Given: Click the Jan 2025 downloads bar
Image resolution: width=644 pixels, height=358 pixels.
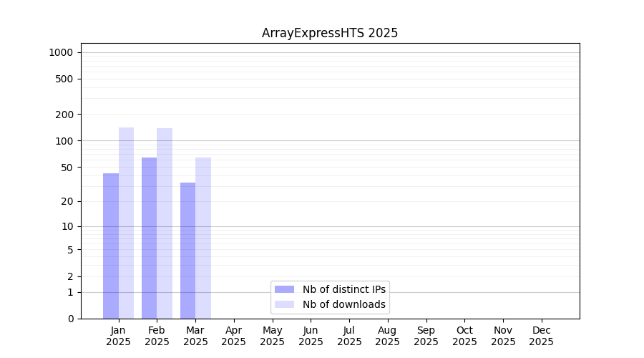Looking at the screenshot, I should click(126, 223).
